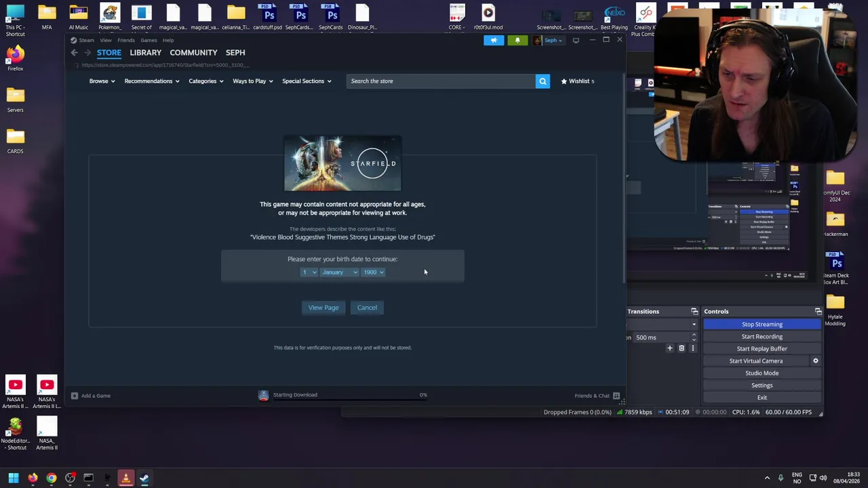Open the Hytale Modding desktop folder
The image size is (868, 488).
835,310
